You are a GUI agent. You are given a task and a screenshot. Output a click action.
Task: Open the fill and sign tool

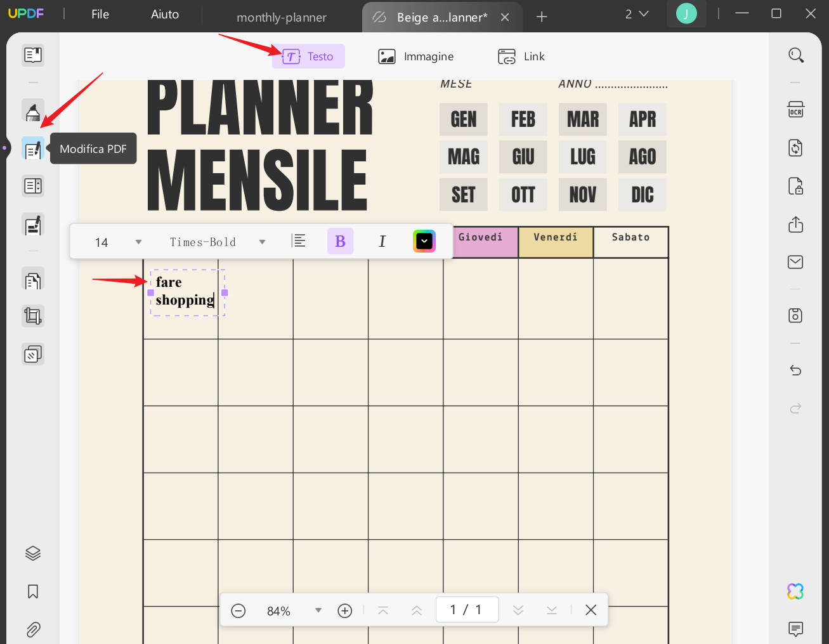tap(33, 225)
